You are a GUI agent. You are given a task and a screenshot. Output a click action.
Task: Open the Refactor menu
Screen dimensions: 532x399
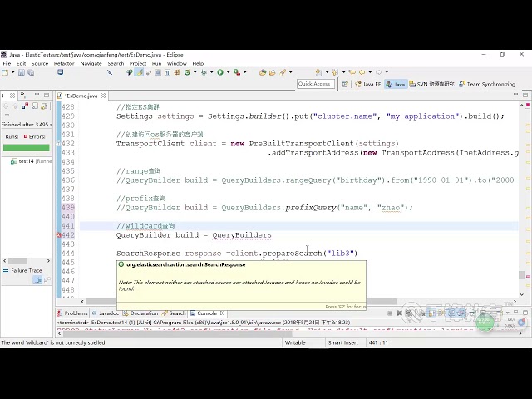coord(64,63)
